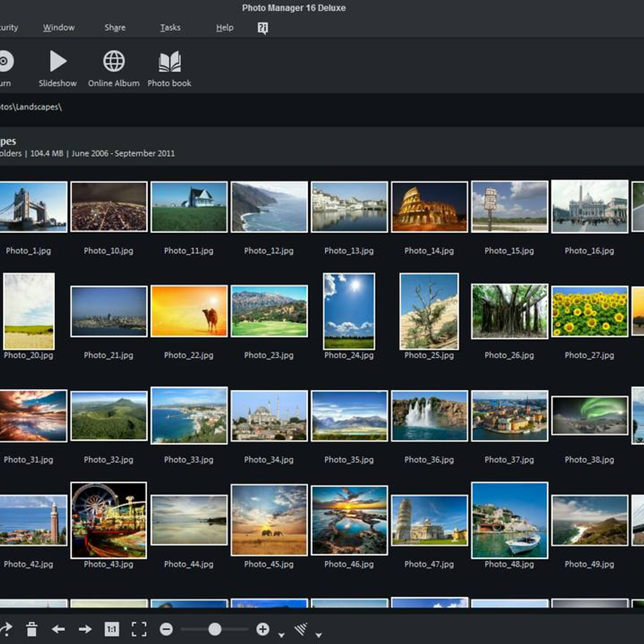Go to previous photo with left arrow

click(x=58, y=629)
